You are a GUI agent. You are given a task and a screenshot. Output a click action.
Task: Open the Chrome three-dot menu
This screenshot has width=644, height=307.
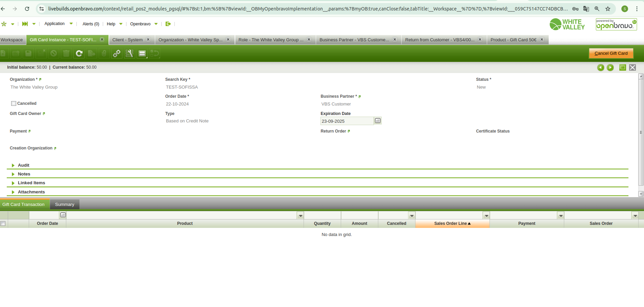(637, 9)
